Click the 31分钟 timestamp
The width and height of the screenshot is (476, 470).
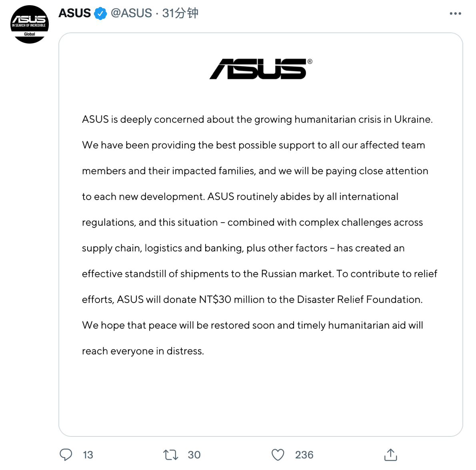click(x=180, y=13)
